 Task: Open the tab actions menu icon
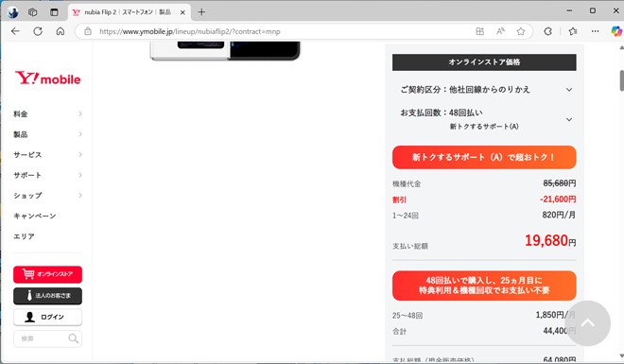coord(54,12)
